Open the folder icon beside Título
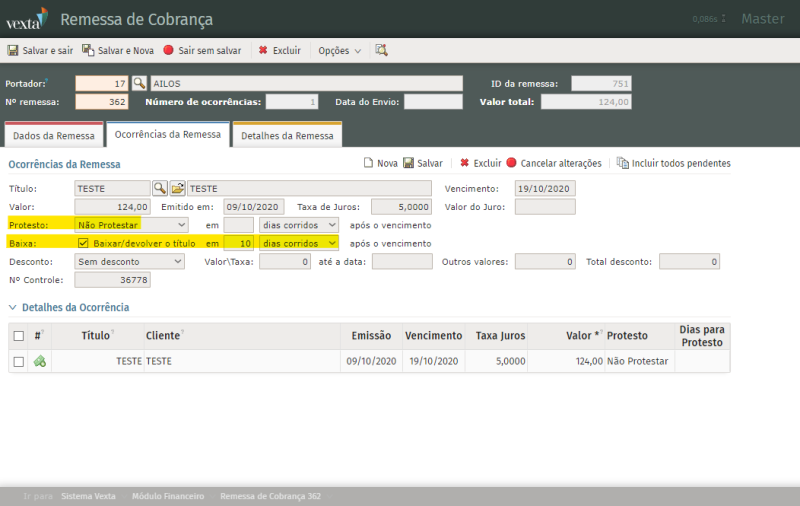This screenshot has height=506, width=800. (x=177, y=188)
